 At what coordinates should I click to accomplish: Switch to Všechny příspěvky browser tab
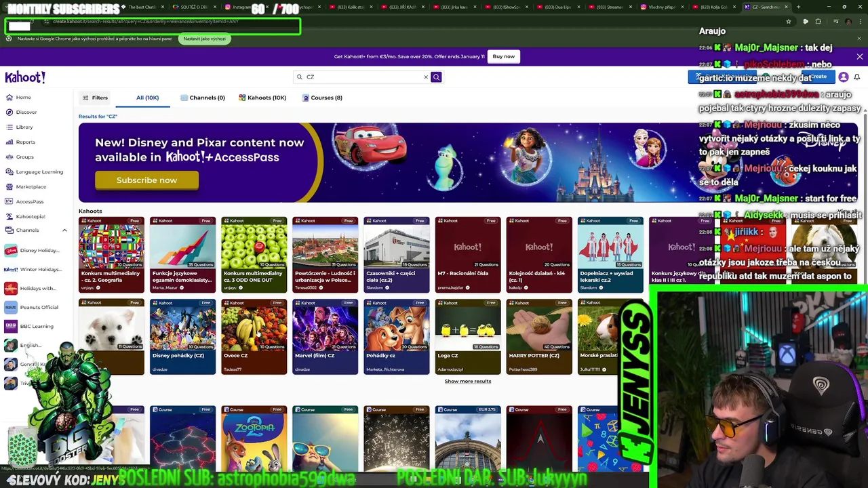point(662,7)
